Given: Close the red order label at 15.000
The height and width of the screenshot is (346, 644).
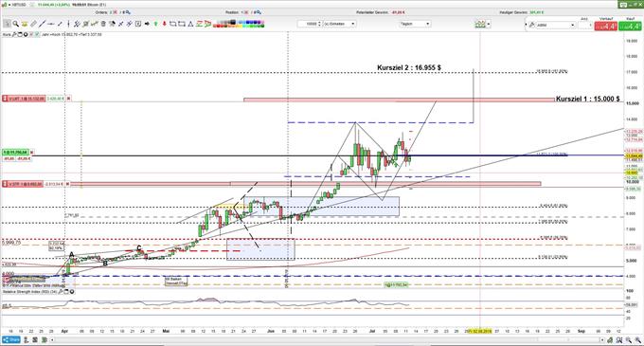Looking at the screenshot, I should point(68,99).
